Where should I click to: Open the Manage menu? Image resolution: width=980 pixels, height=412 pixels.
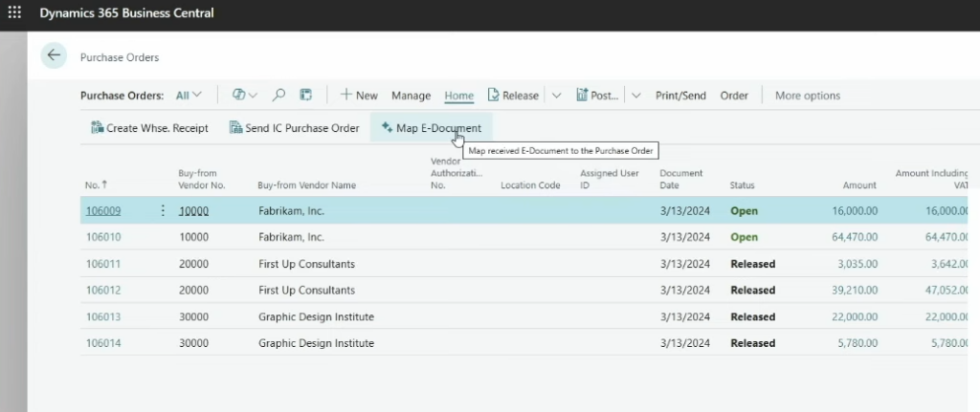pyautogui.click(x=411, y=96)
